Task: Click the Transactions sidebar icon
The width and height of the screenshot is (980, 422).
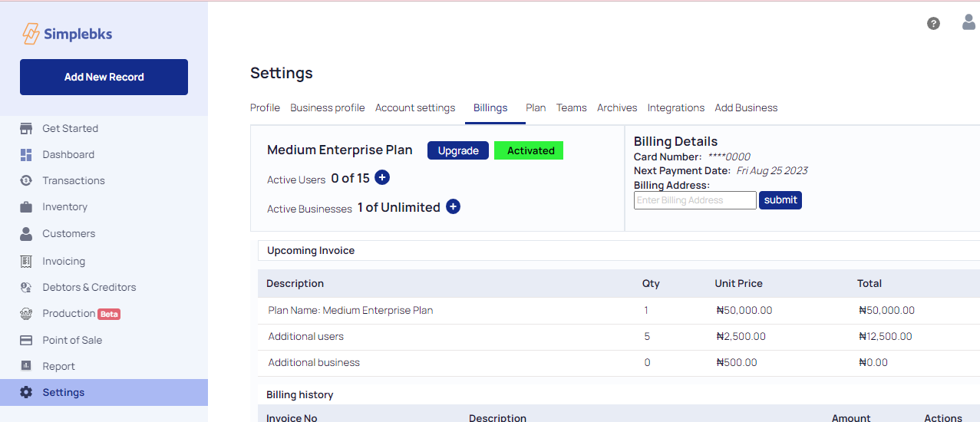Action: (27, 180)
